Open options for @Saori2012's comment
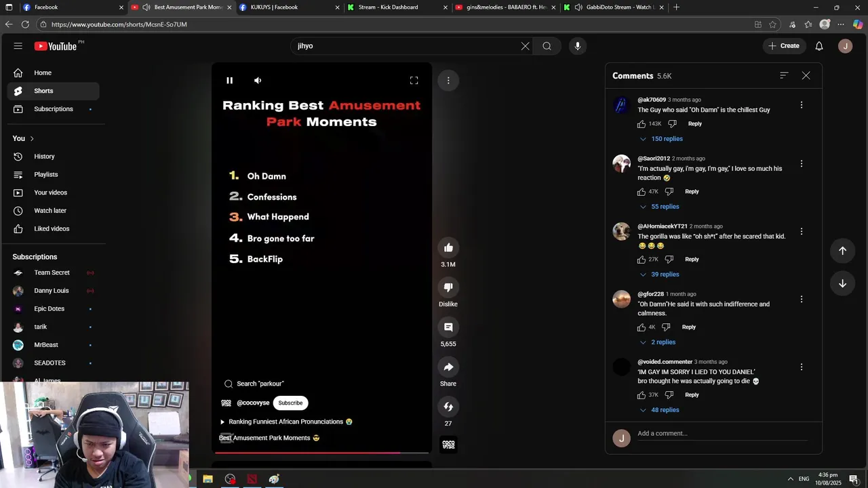The image size is (868, 488). [802, 164]
